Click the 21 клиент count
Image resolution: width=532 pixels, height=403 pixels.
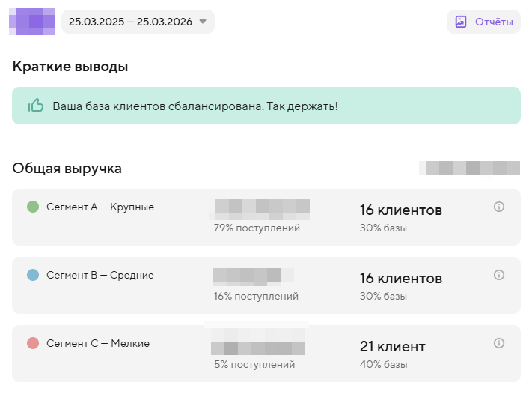click(x=393, y=347)
